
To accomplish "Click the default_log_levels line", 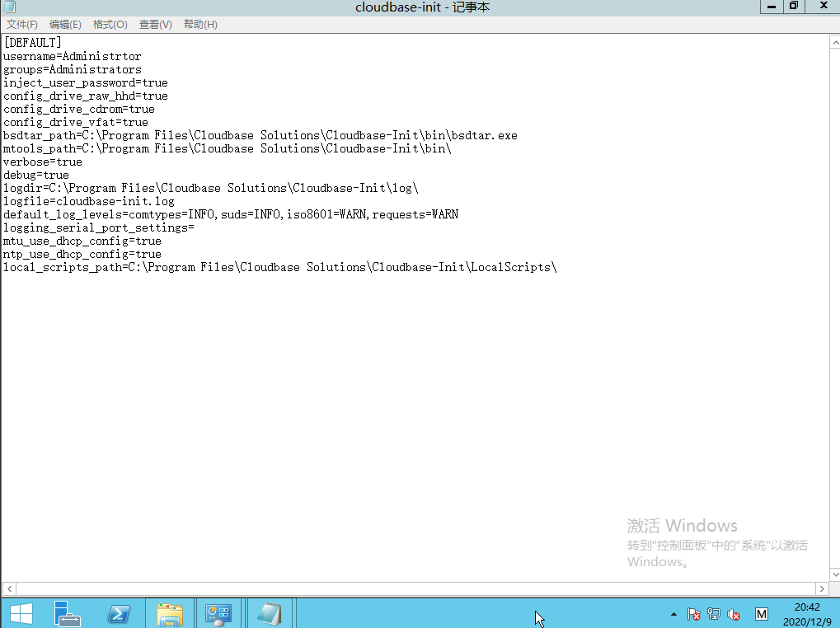I will click(231, 214).
